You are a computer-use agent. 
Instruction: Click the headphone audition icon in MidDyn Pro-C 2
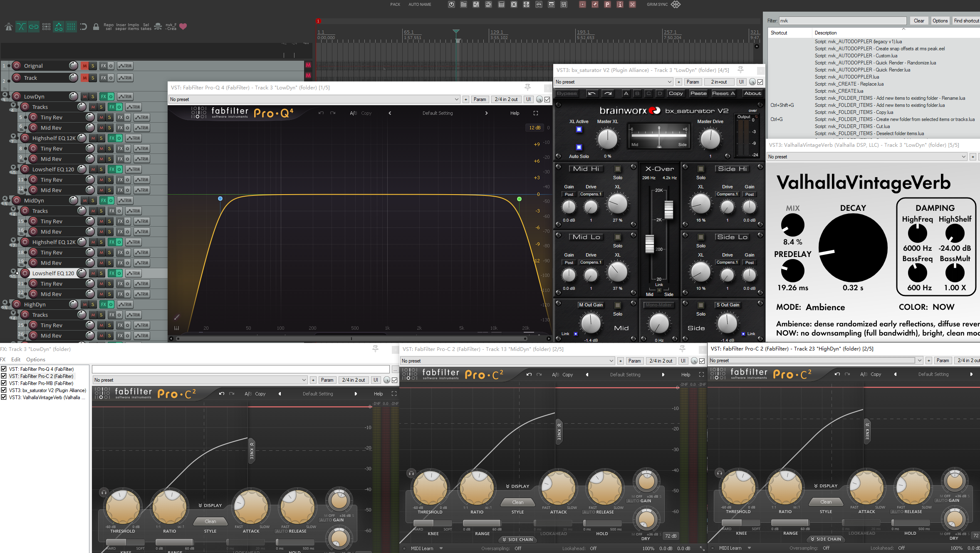pyautogui.click(x=411, y=473)
